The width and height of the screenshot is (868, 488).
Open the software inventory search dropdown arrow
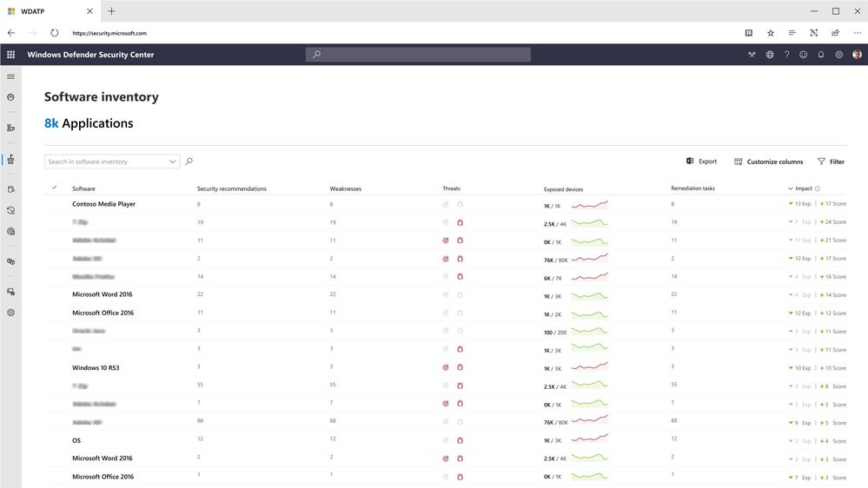[172, 162]
